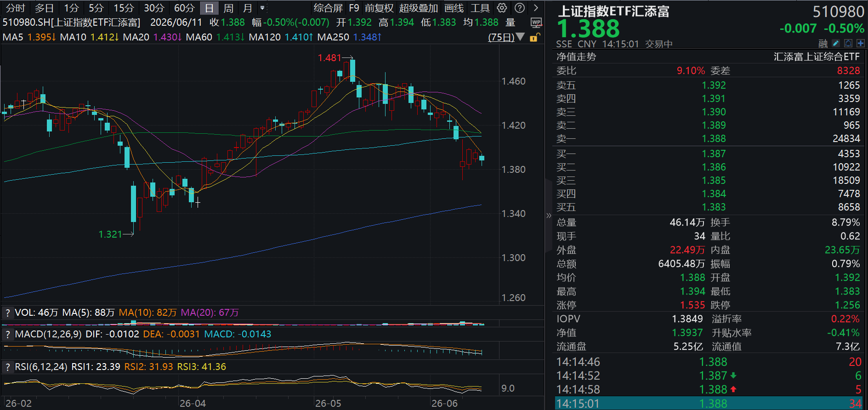Select 卖一 ask price 1.388

coord(714,138)
